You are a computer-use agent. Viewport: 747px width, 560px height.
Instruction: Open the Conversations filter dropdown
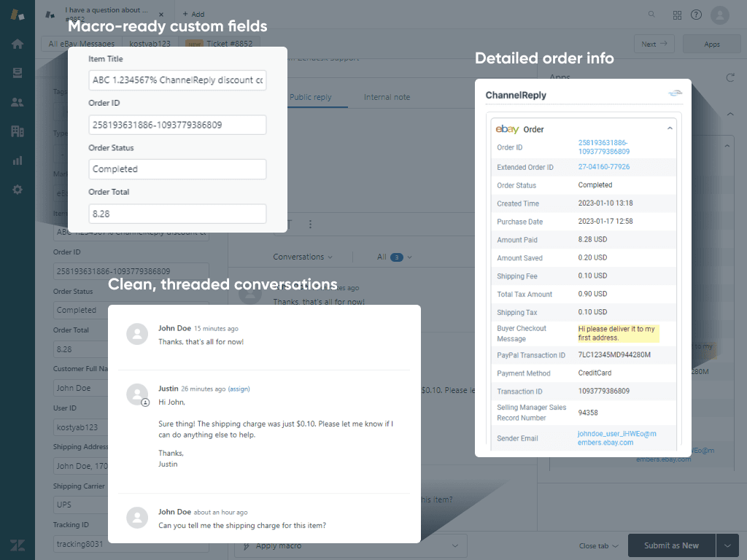click(303, 257)
